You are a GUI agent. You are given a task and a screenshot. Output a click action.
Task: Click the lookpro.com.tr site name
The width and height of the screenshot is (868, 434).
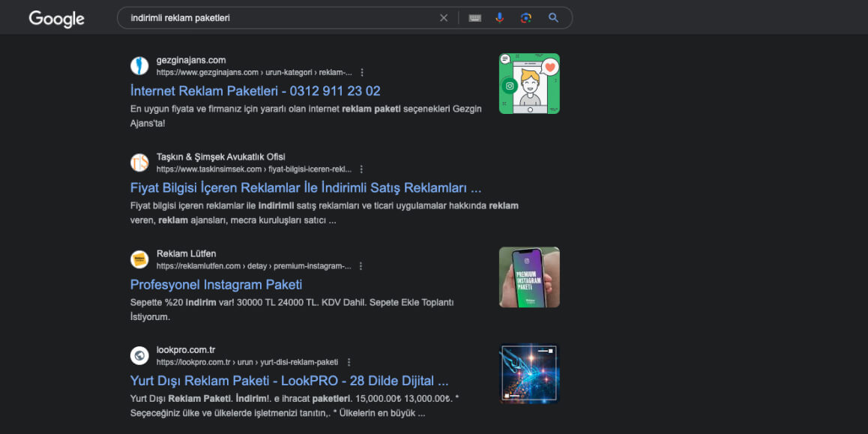pos(186,350)
